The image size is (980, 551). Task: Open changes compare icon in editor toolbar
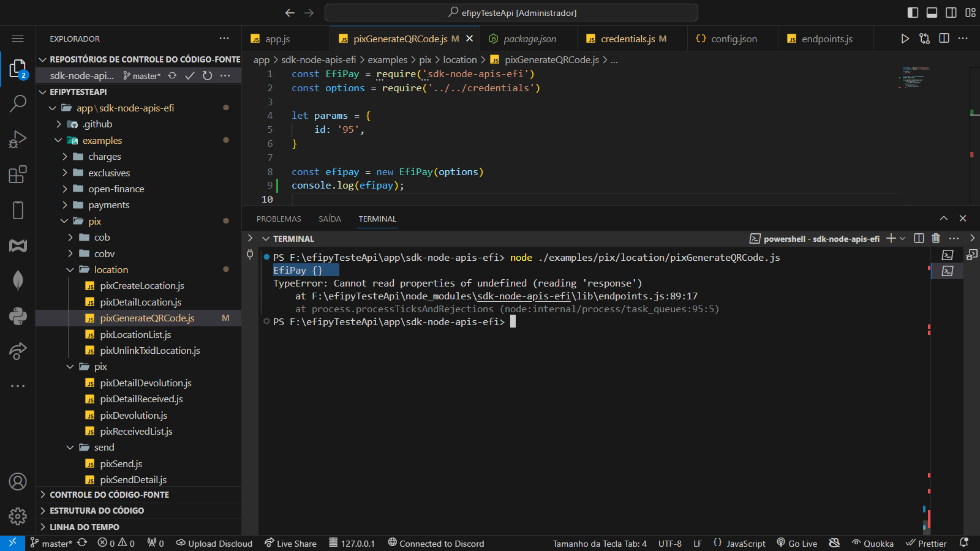(x=924, y=39)
